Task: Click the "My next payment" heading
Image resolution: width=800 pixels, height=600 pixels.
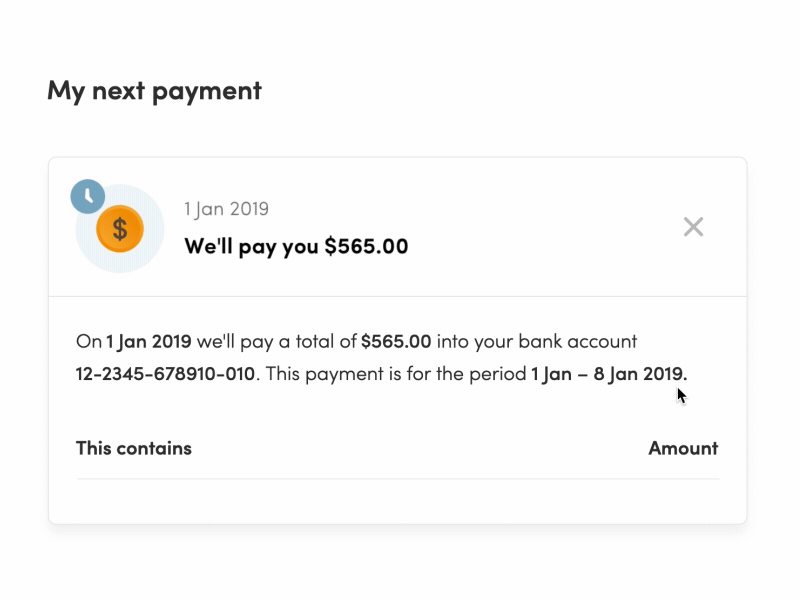Action: tap(154, 91)
